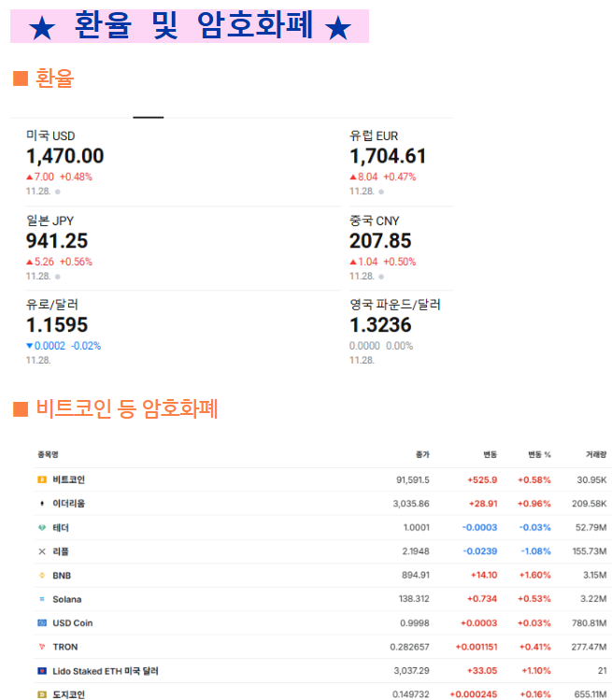Viewport: 612px width, 700px height.
Task: Click the TRON coin icon
Action: click(41, 647)
